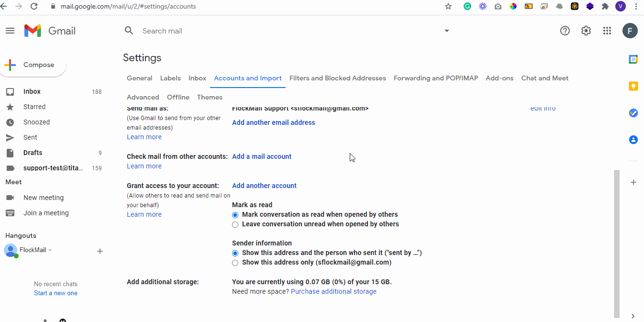Screen dimensions: 644x322
Task: Open Google Calendar in the side panel
Action: (633, 59)
